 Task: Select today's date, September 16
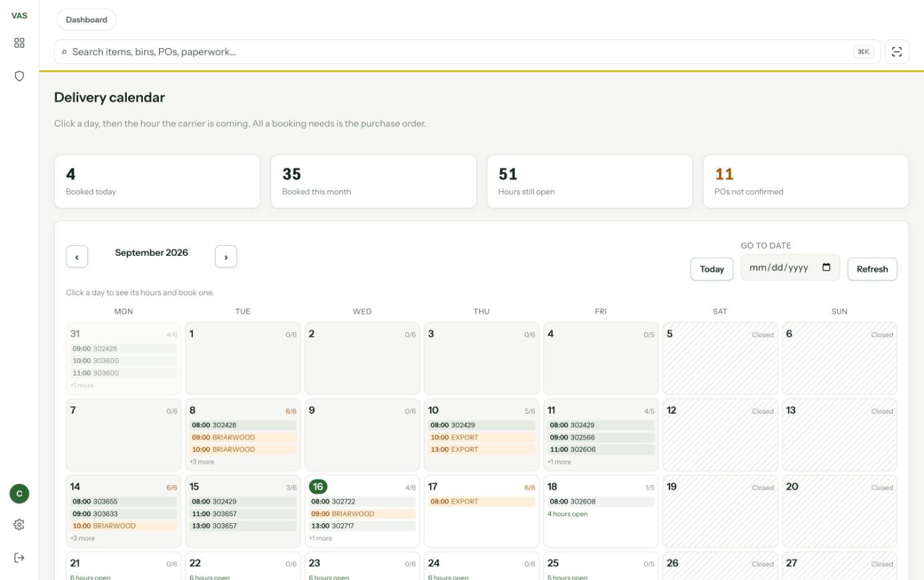pyautogui.click(x=318, y=486)
